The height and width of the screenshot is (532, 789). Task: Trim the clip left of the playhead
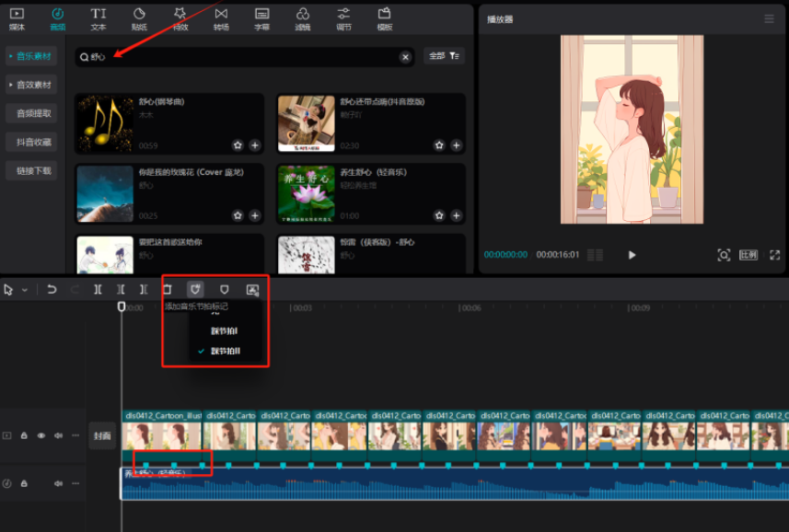pos(121,290)
